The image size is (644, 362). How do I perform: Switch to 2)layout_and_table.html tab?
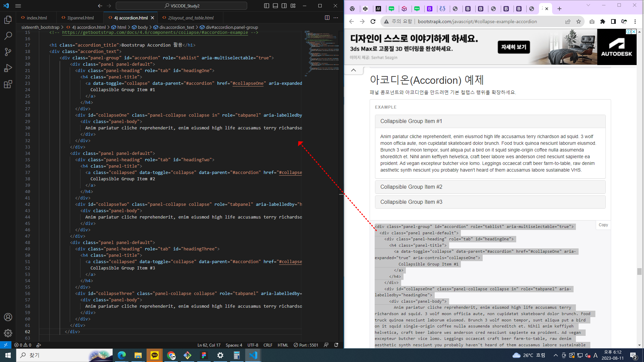191,18
